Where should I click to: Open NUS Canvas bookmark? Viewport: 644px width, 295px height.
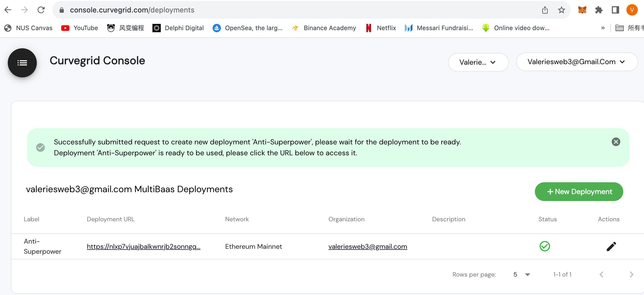coord(28,28)
